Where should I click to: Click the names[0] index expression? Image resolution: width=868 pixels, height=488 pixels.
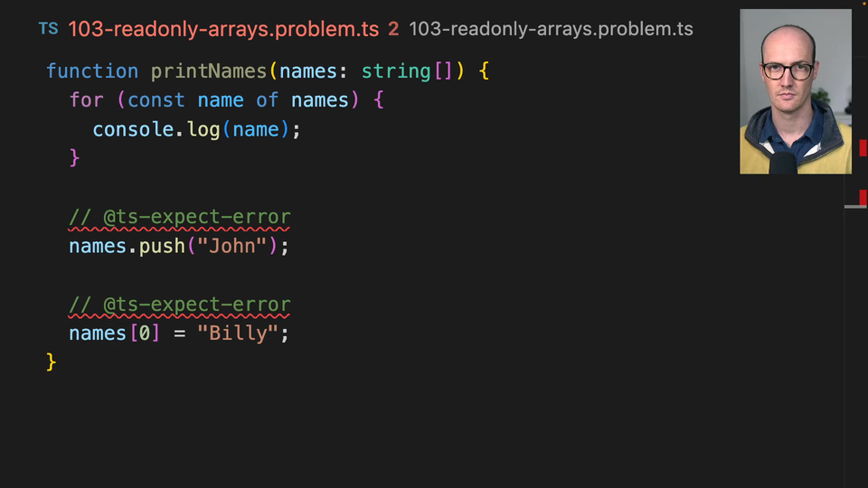[114, 333]
